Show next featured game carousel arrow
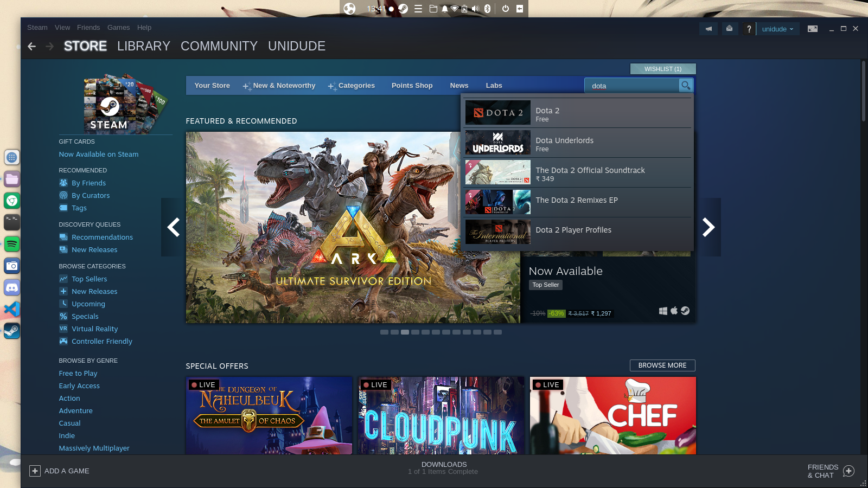Screen dimensions: 868x488 [709, 227]
